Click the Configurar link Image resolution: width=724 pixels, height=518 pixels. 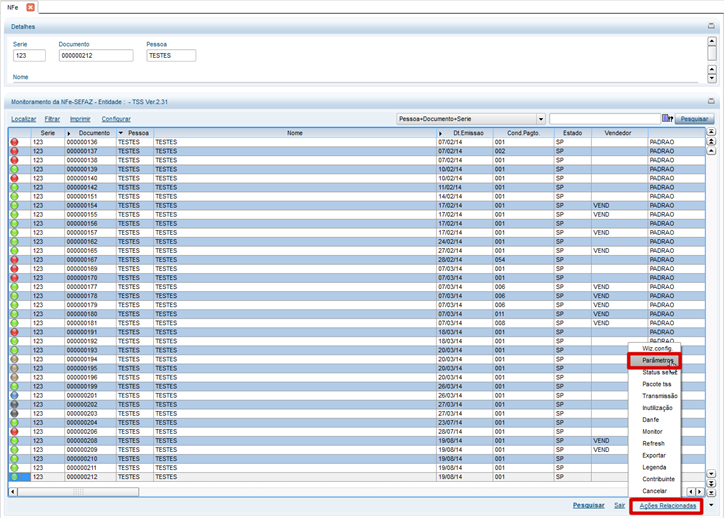(116, 119)
